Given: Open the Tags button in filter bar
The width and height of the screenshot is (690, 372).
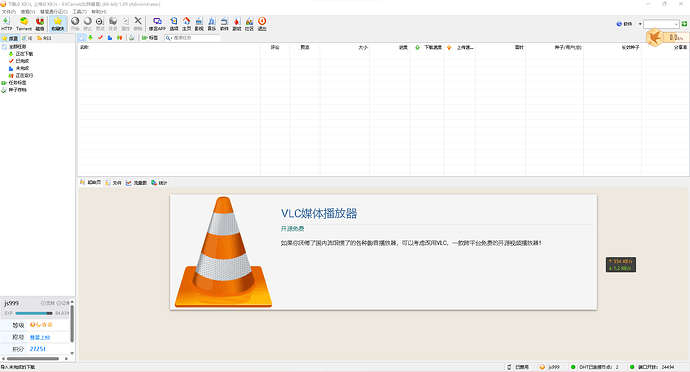Looking at the screenshot, I should tap(150, 38).
